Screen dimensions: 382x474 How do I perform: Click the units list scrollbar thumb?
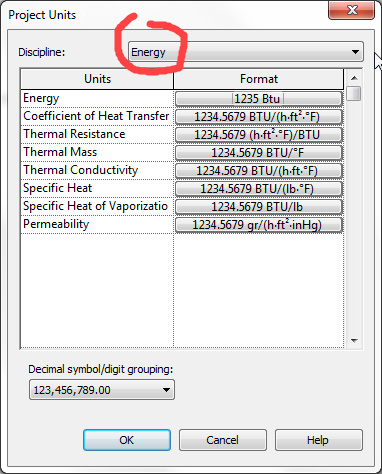[x=354, y=93]
